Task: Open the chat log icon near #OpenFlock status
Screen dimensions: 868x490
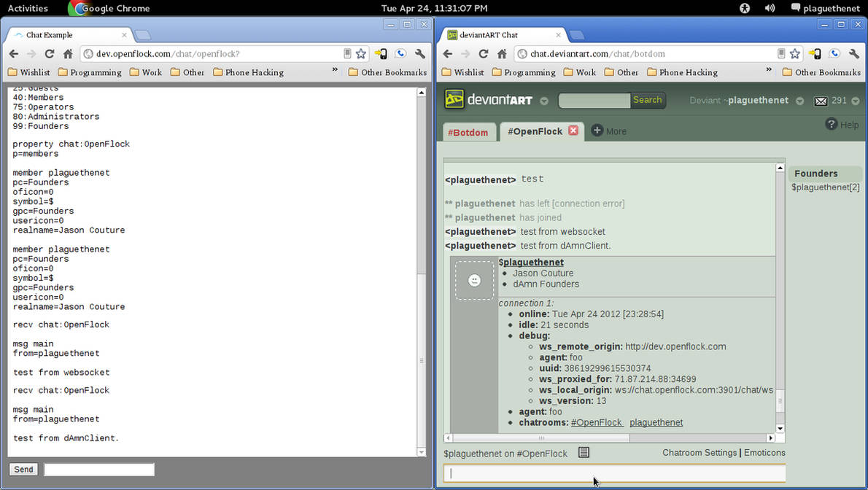Action: 584,453
